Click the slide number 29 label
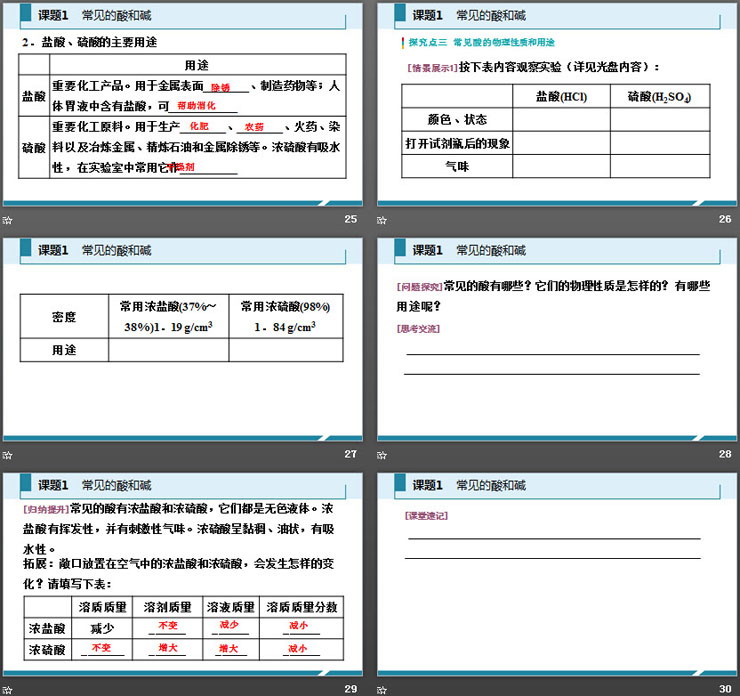 (350, 688)
